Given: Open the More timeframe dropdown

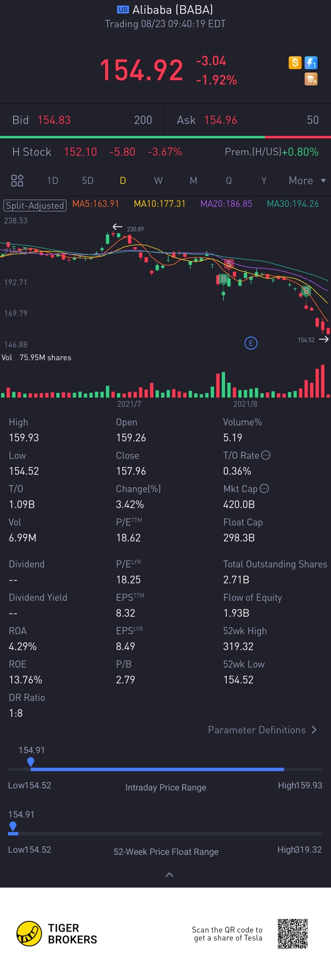Looking at the screenshot, I should tap(307, 180).
